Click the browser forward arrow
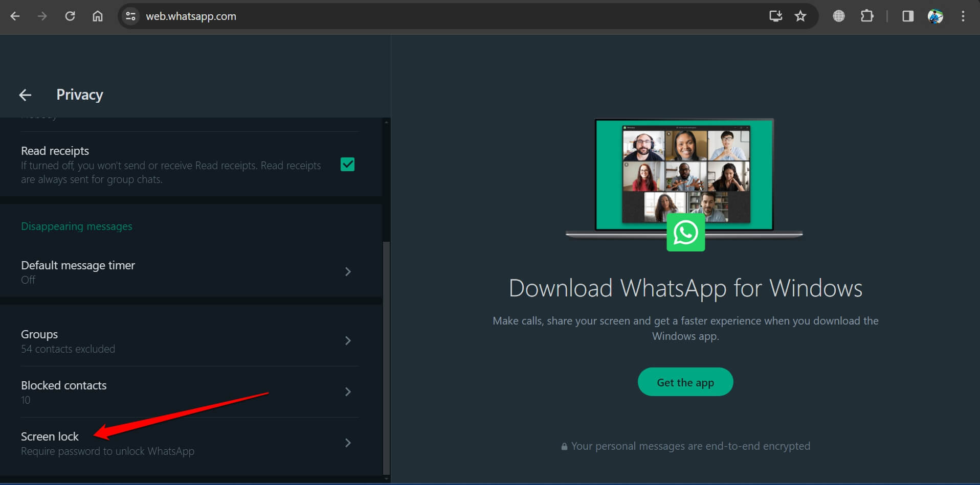This screenshot has height=485, width=980. (x=42, y=16)
